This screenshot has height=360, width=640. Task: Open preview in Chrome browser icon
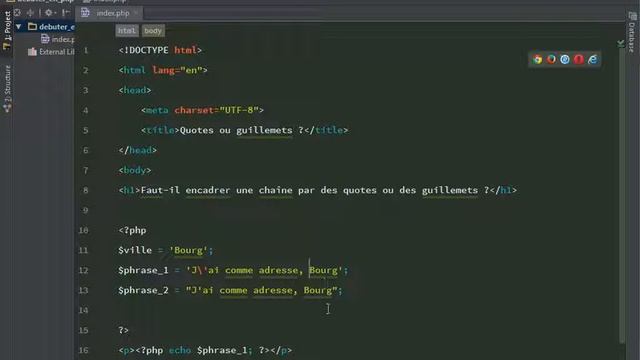[538, 59]
